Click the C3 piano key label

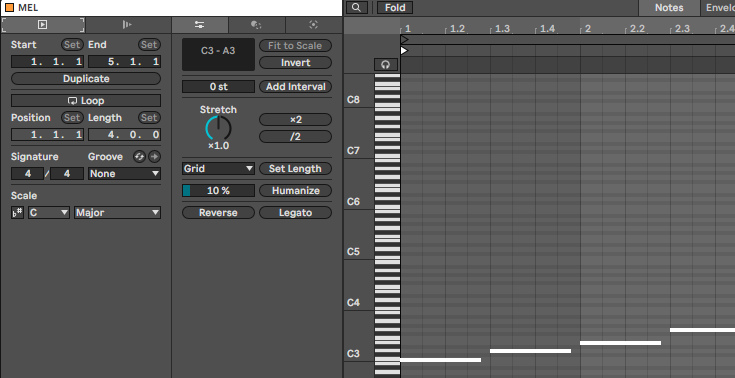(353, 353)
